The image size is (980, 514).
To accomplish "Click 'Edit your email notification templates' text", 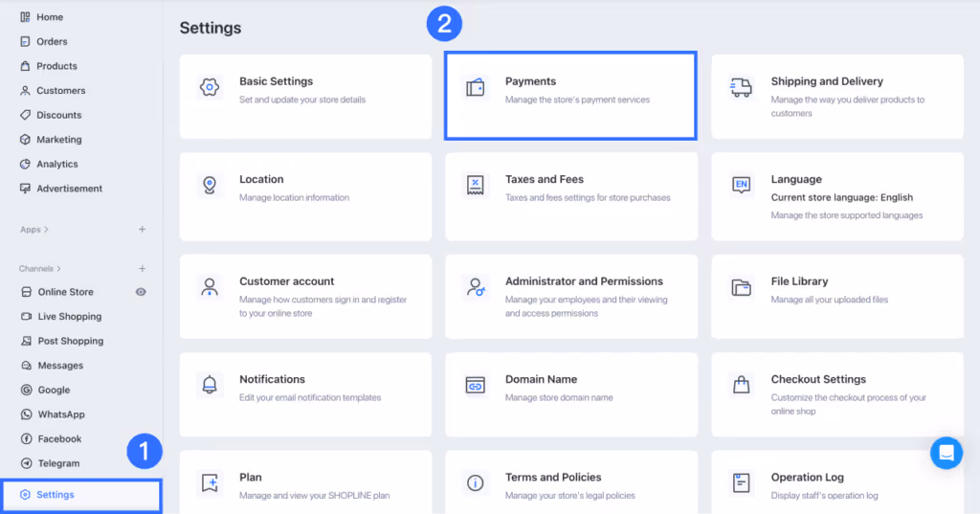I will [x=310, y=397].
